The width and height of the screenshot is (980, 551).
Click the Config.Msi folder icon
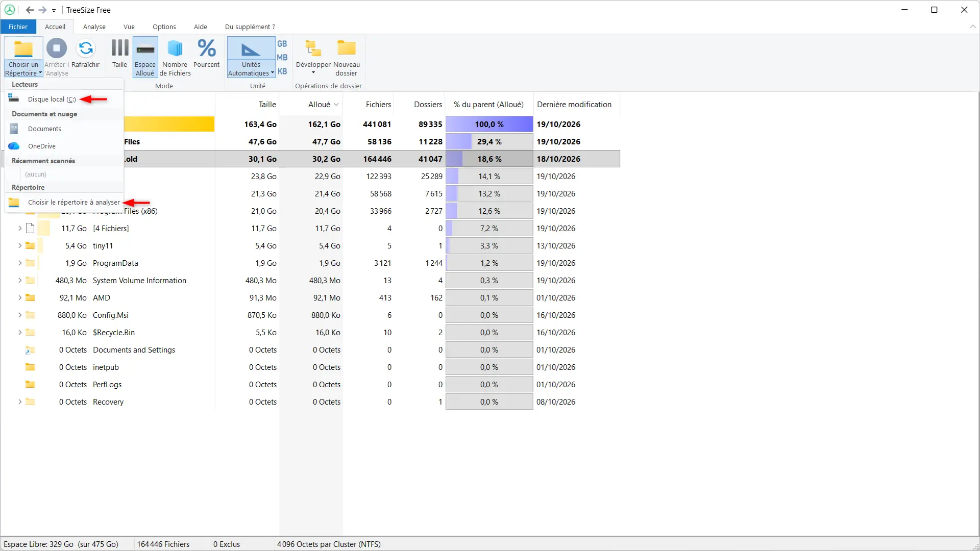[30, 315]
